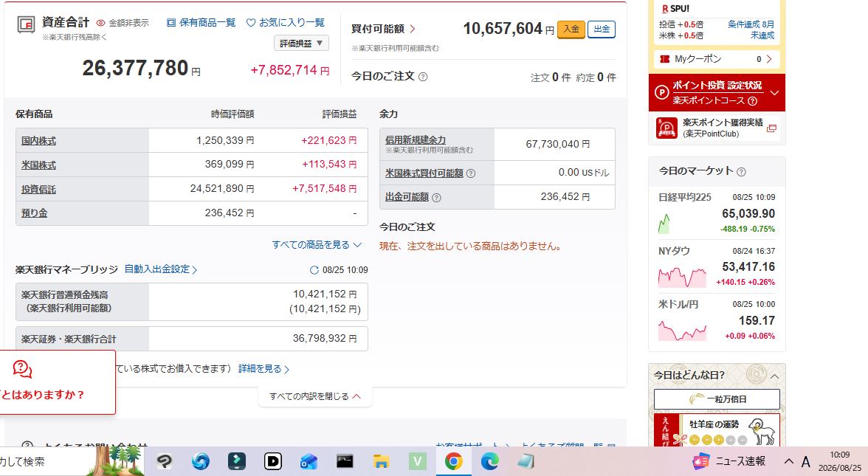Open 信用新規建余力 link

pyautogui.click(x=415, y=140)
